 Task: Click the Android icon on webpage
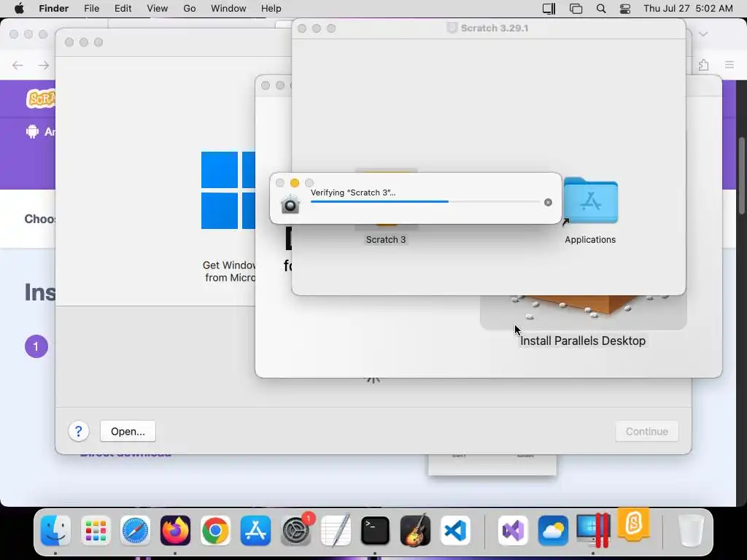(x=32, y=131)
